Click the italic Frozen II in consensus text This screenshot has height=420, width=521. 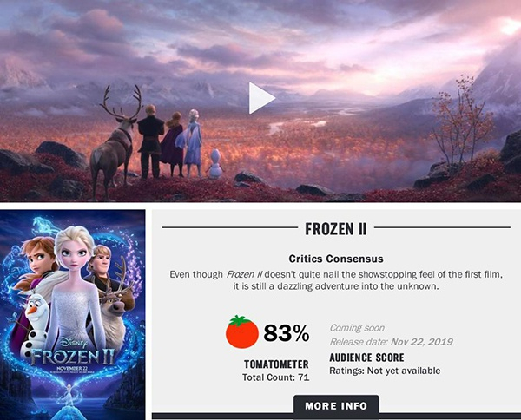tap(244, 274)
